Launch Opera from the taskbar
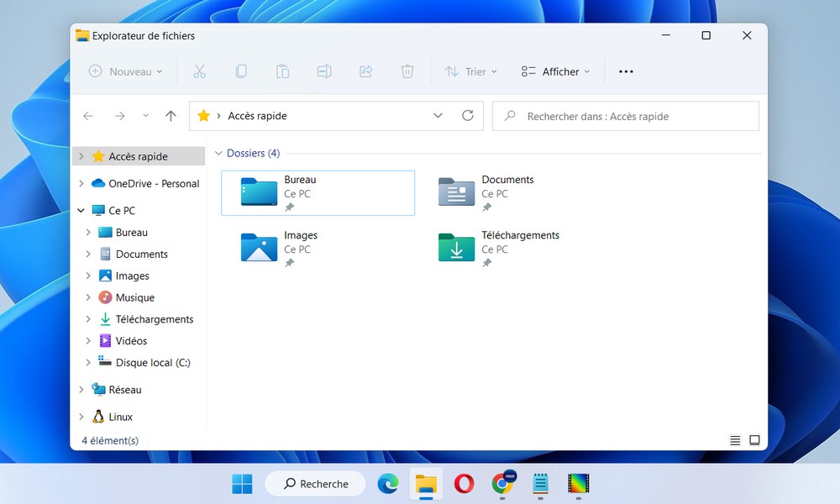 pyautogui.click(x=464, y=484)
